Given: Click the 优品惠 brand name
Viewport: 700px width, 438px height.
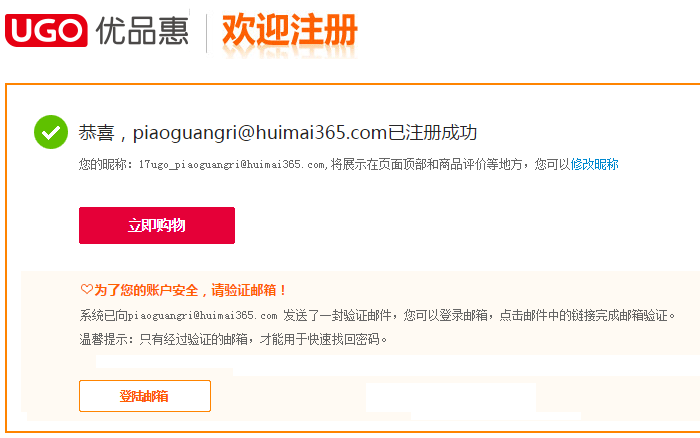Looking at the screenshot, I should click(141, 31).
